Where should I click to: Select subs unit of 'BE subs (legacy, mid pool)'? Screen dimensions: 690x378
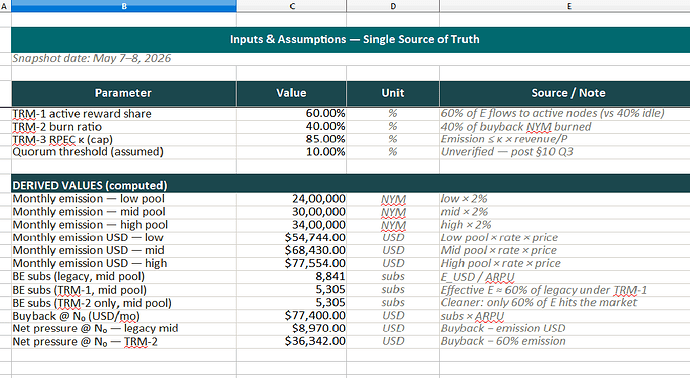393,276
